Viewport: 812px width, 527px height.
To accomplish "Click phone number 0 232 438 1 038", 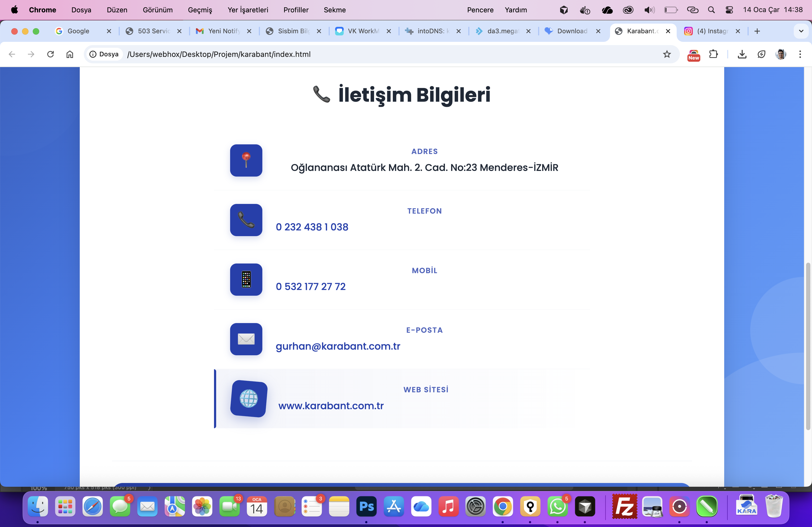I will pos(312,227).
